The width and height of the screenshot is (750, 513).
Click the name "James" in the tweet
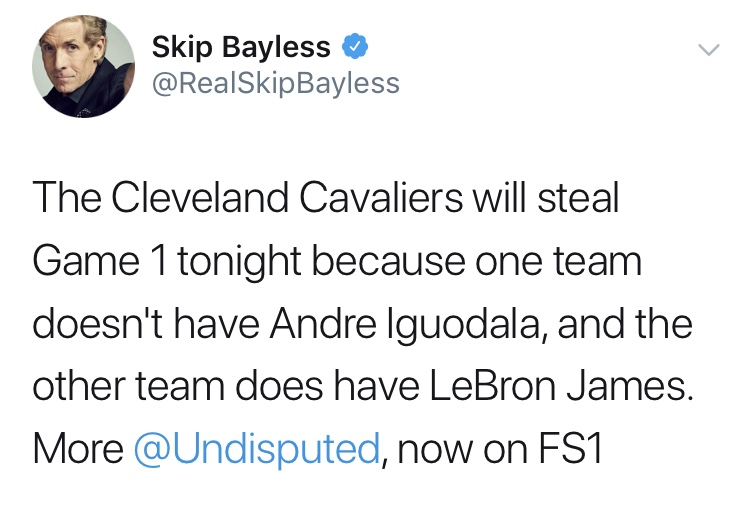tap(630, 386)
